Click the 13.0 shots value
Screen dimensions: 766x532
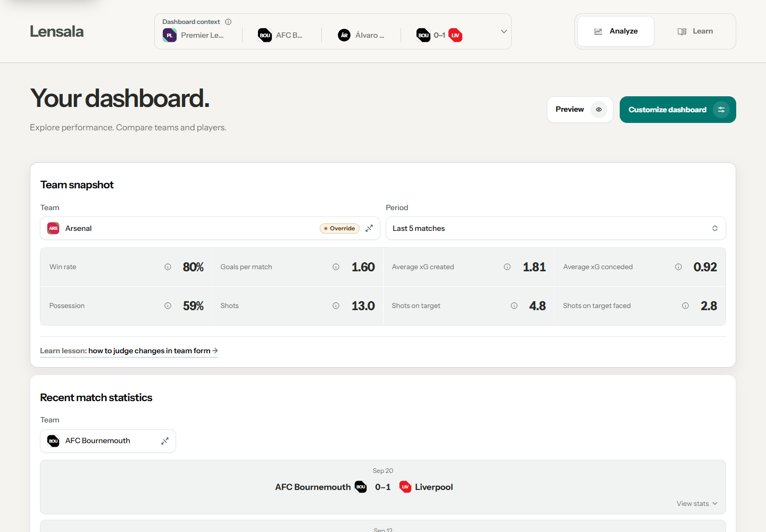pos(363,306)
